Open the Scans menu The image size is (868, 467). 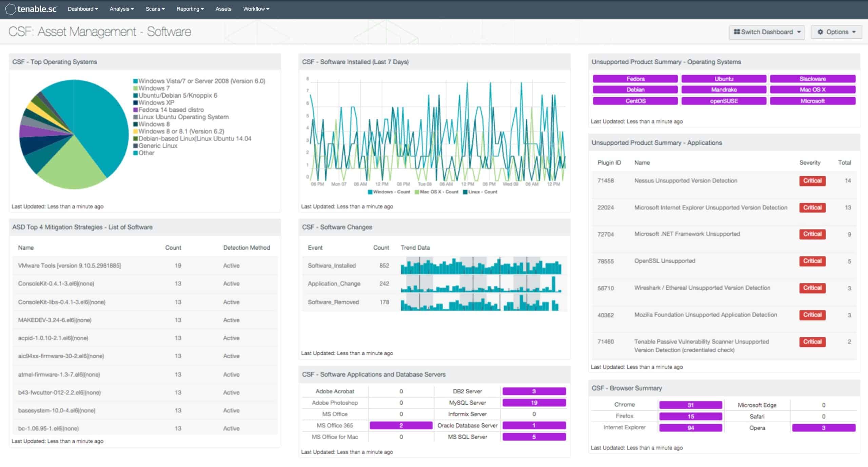click(155, 9)
